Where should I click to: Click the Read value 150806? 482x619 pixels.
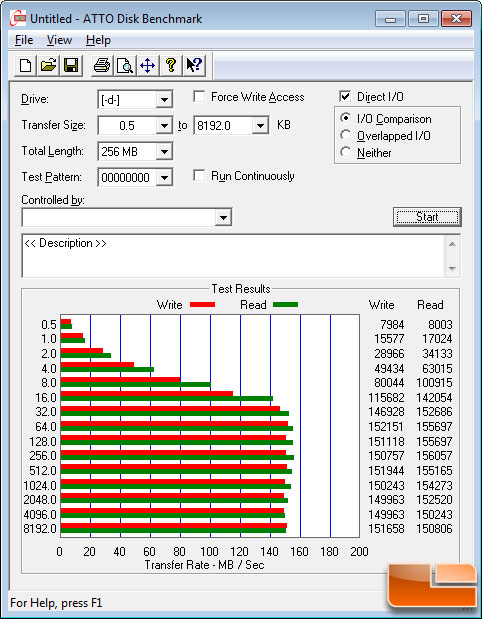[434, 529]
